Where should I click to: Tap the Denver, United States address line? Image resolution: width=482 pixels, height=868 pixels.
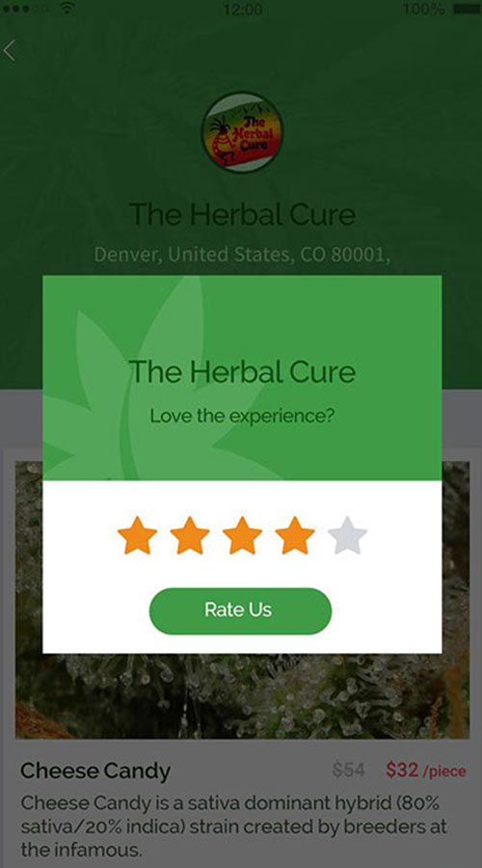coord(242,255)
